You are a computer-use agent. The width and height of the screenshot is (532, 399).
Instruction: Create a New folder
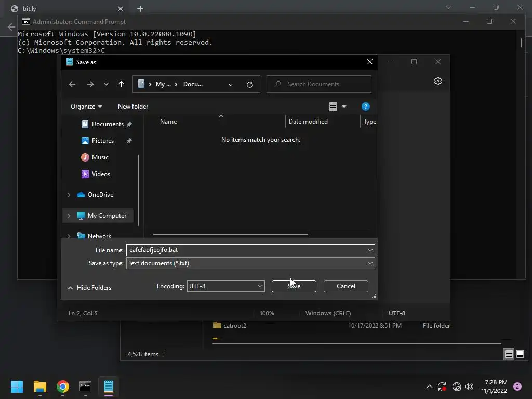133,107
